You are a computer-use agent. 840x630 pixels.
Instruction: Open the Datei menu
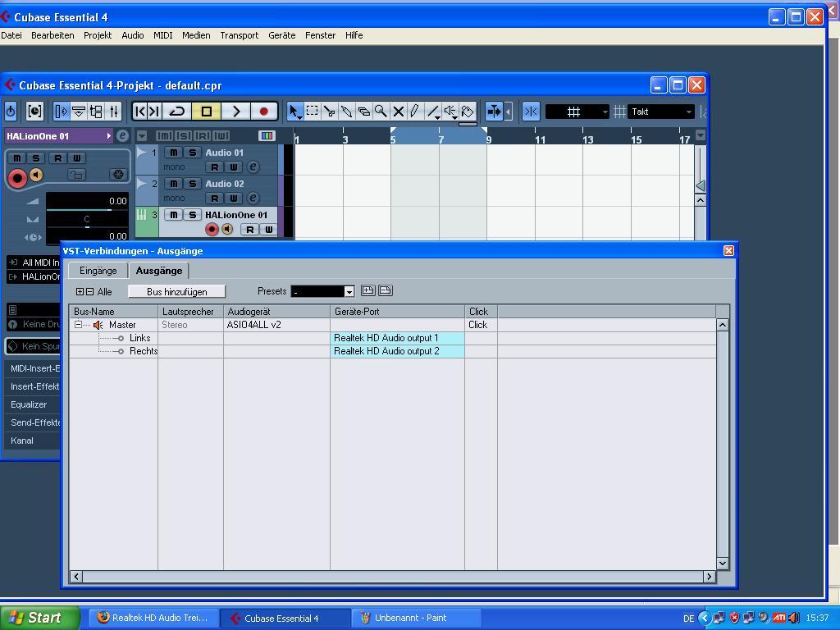(x=11, y=35)
